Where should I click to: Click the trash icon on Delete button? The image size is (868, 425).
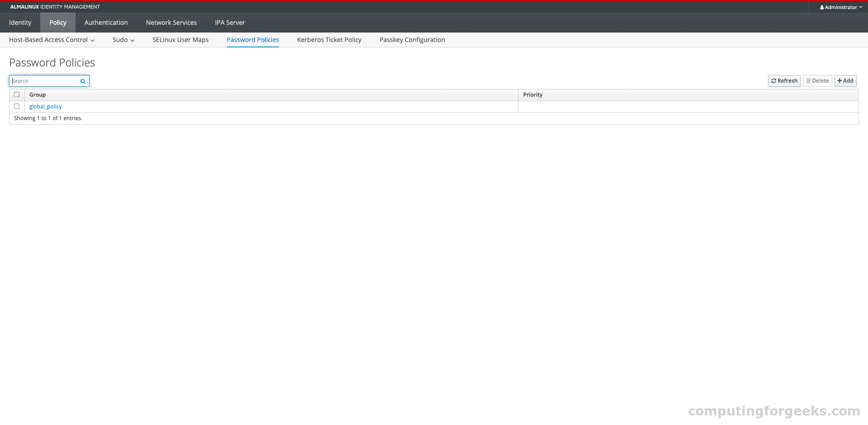pyautogui.click(x=808, y=80)
